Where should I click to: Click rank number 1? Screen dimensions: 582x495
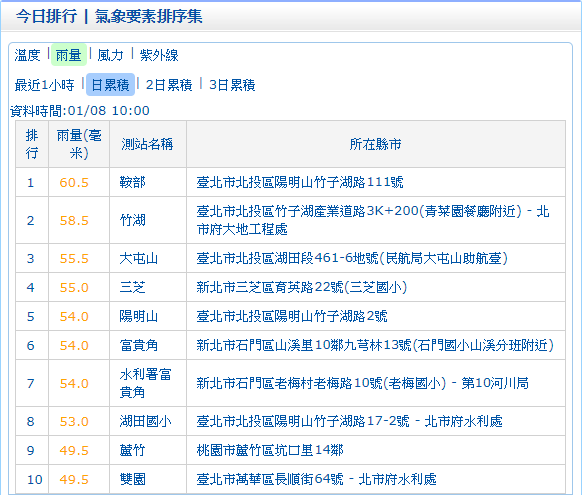point(30,183)
